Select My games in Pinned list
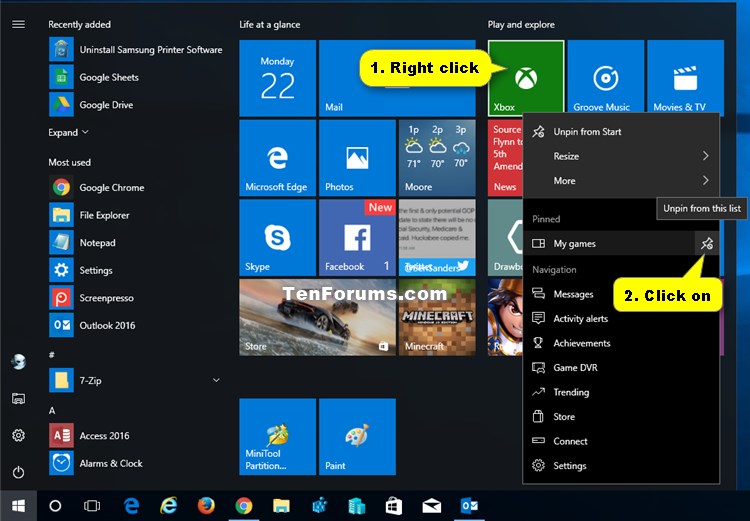750x521 pixels. point(609,244)
